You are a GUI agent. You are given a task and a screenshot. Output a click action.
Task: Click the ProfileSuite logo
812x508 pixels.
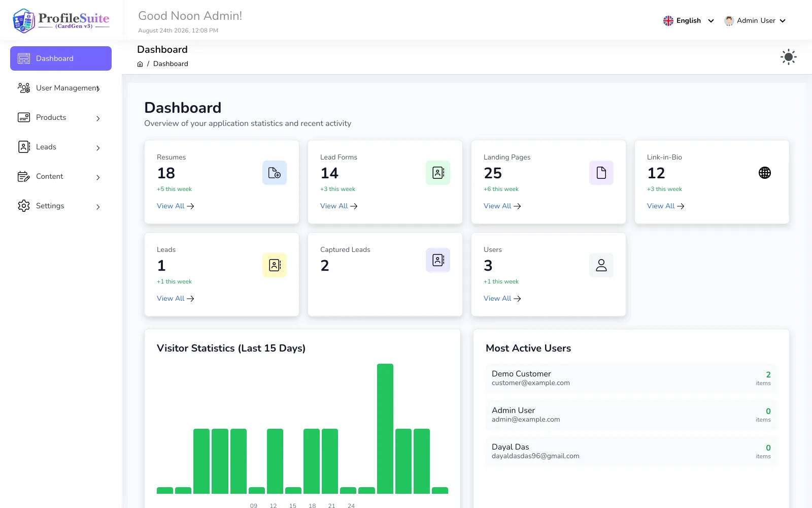pyautogui.click(x=61, y=20)
